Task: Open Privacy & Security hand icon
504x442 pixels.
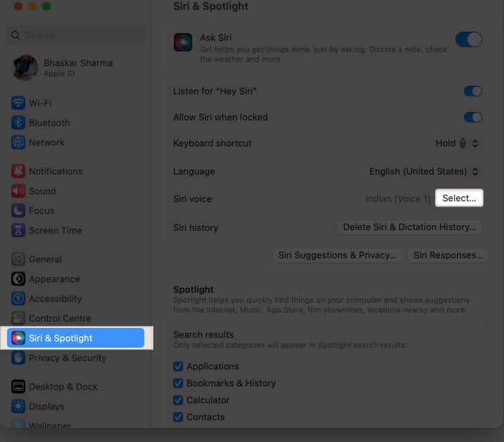Action: pos(18,358)
